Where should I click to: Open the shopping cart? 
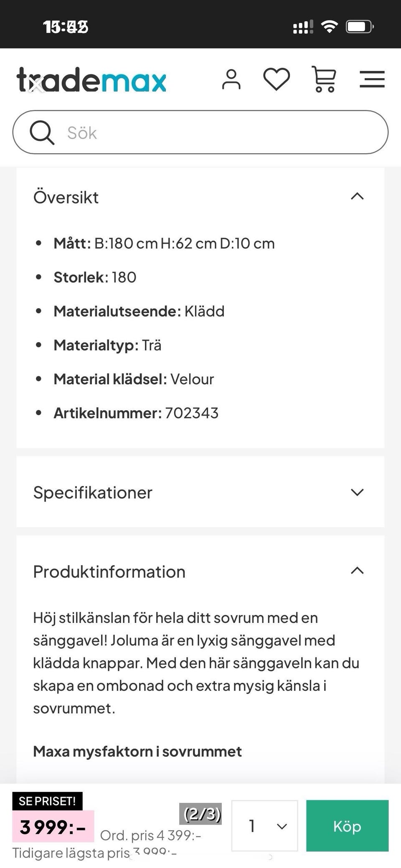tap(324, 79)
